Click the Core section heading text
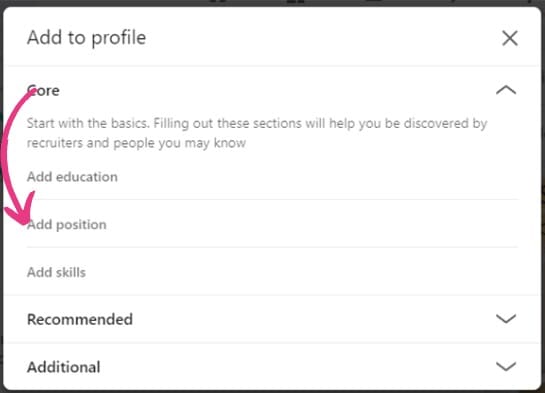The width and height of the screenshot is (545, 393). (43, 90)
